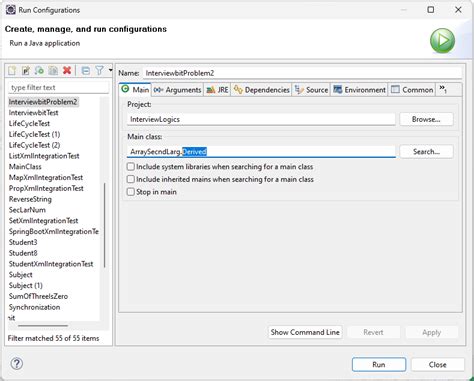The image size is (474, 381).
Task: Open the Common tab
Action: (412, 90)
